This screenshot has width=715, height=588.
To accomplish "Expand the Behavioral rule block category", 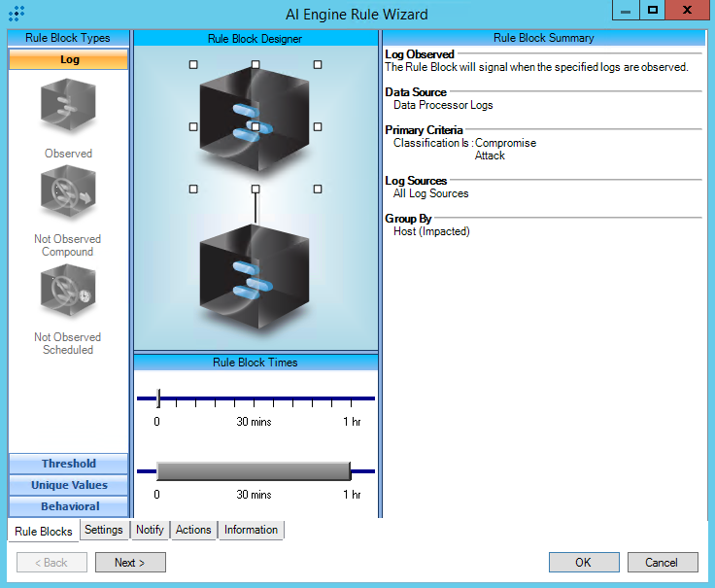I will [x=68, y=506].
